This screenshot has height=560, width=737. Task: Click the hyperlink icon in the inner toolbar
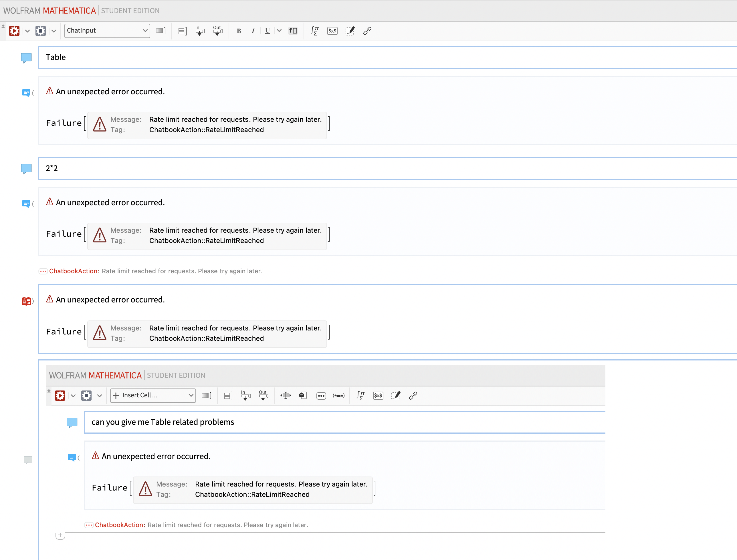[x=413, y=396]
